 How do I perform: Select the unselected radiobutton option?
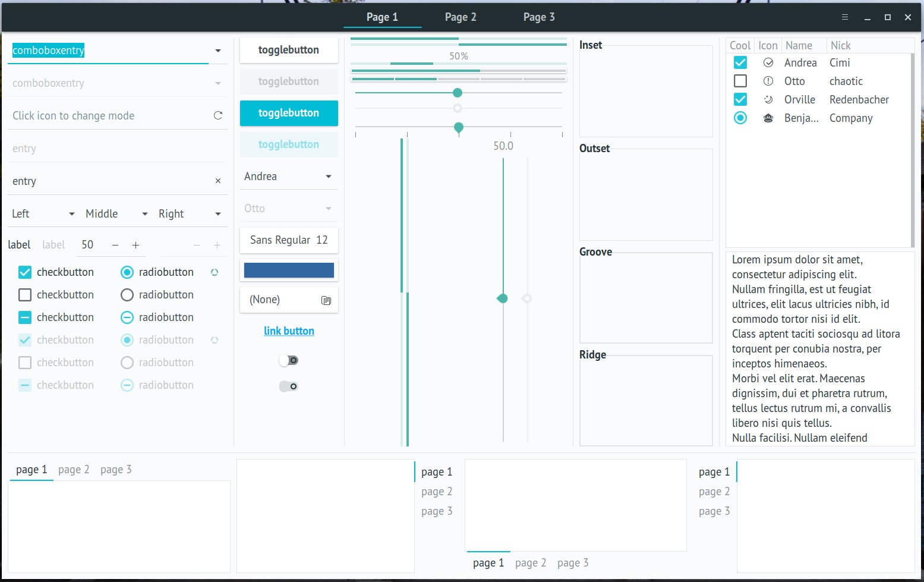pyautogui.click(x=127, y=295)
